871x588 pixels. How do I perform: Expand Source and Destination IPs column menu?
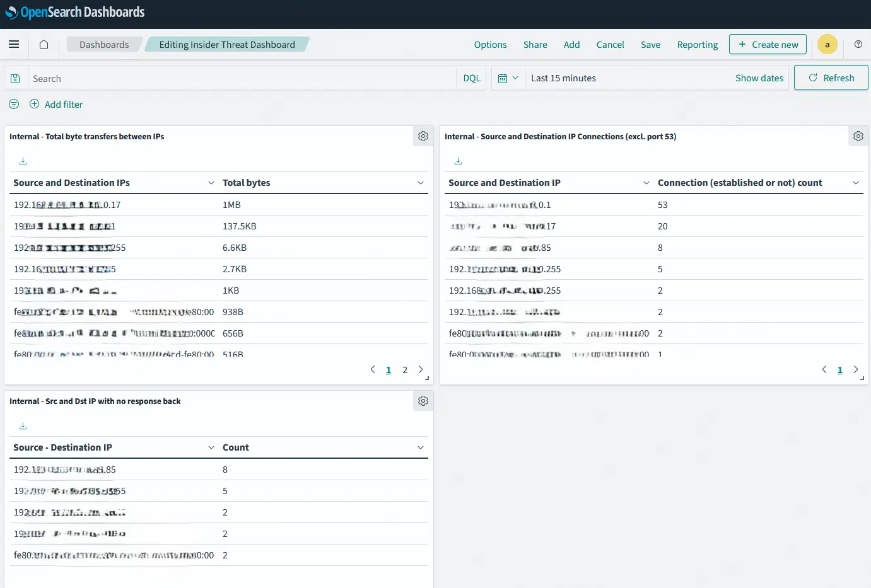click(211, 183)
